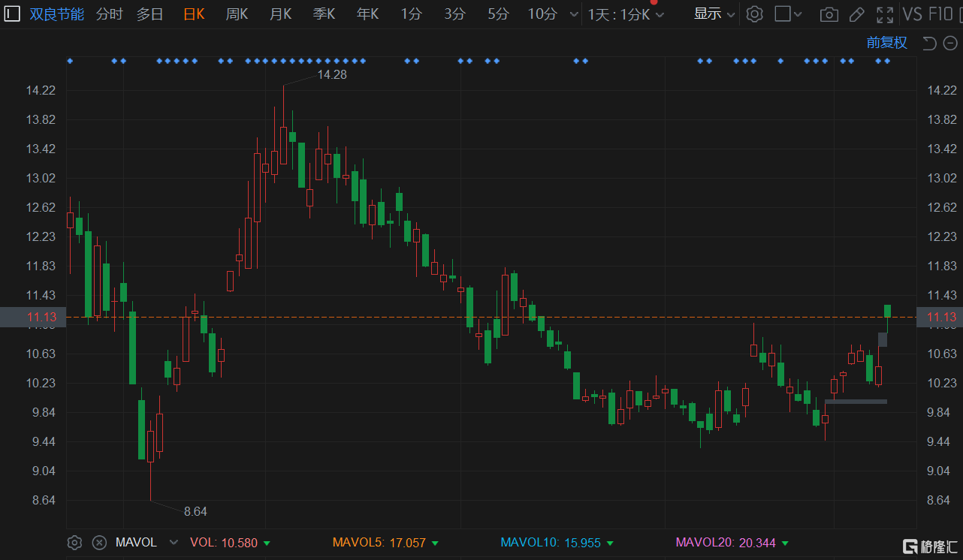Click the MAVOL20 label
This screenshot has width=963, height=560.
coord(705,542)
